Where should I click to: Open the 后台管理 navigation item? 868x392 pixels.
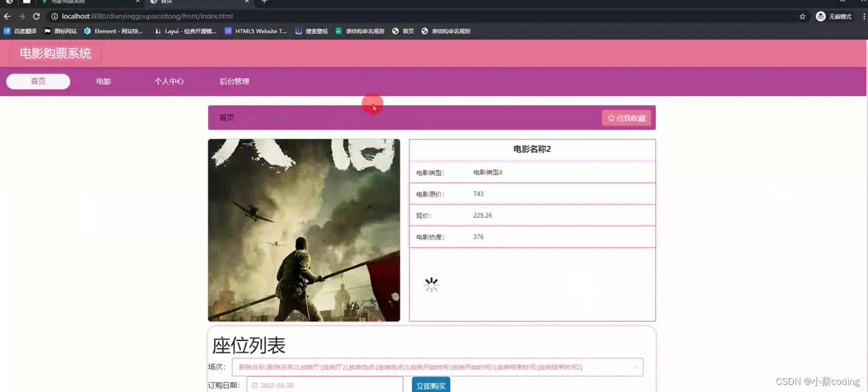point(234,81)
